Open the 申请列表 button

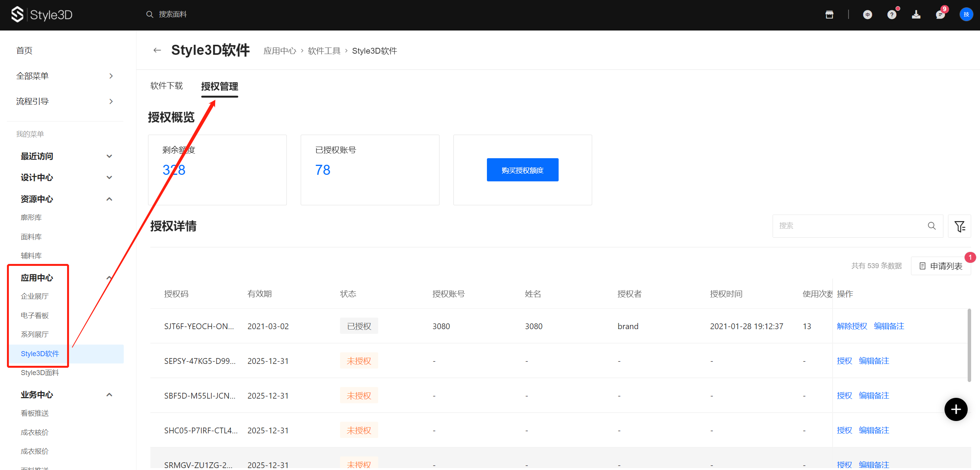[941, 266]
